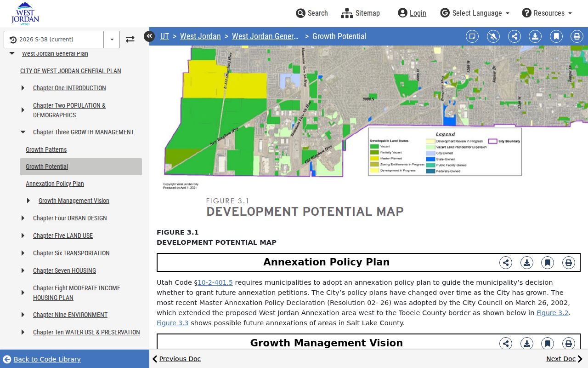Expand Chapter Ten WATER USE arrow

(23, 332)
